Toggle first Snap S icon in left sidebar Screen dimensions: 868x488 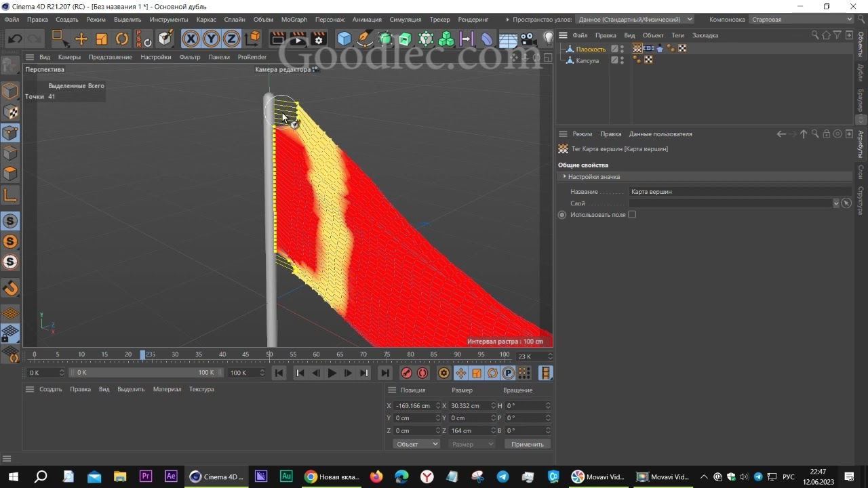(10, 221)
